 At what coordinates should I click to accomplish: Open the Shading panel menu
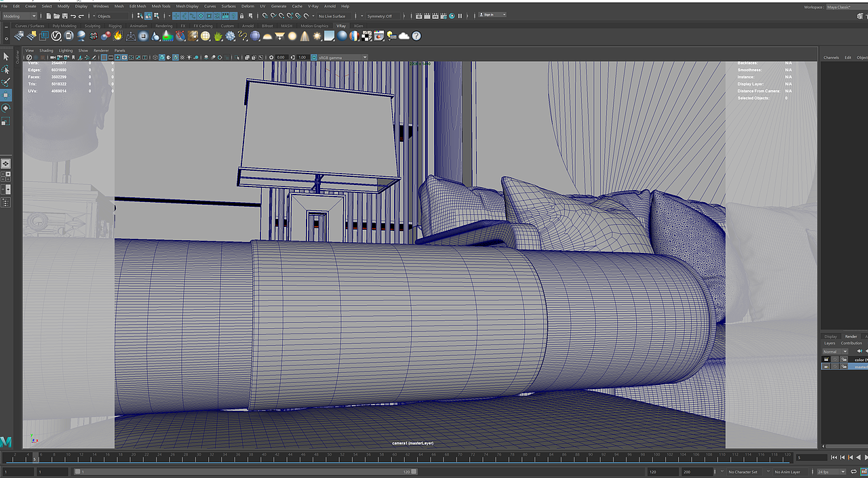click(x=46, y=50)
